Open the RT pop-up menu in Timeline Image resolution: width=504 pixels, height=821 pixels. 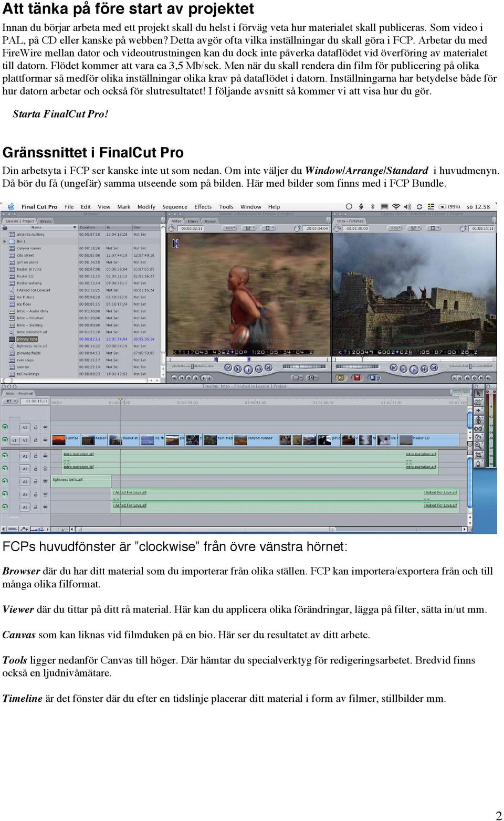point(9,401)
